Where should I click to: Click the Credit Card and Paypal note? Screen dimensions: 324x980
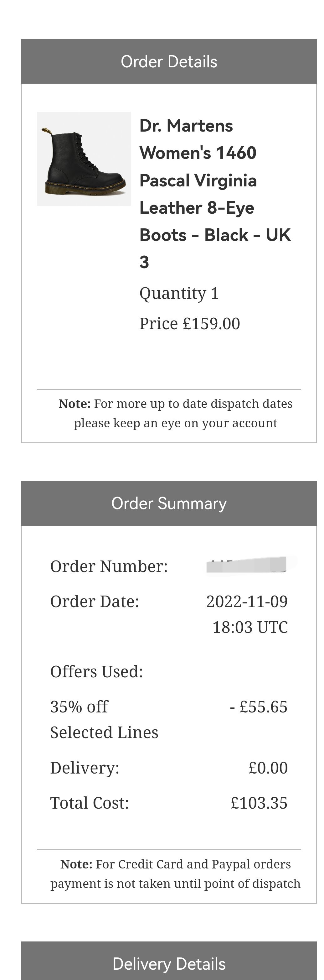176,874
